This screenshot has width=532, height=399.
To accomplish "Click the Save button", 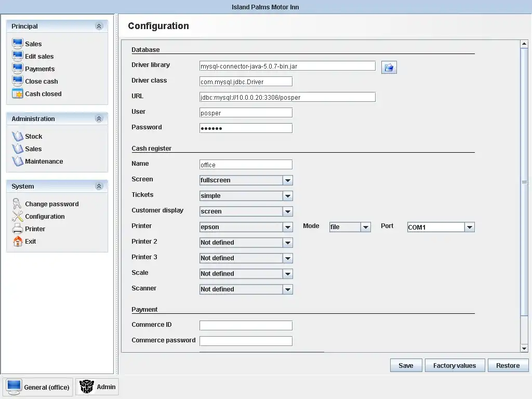I will [x=406, y=365].
